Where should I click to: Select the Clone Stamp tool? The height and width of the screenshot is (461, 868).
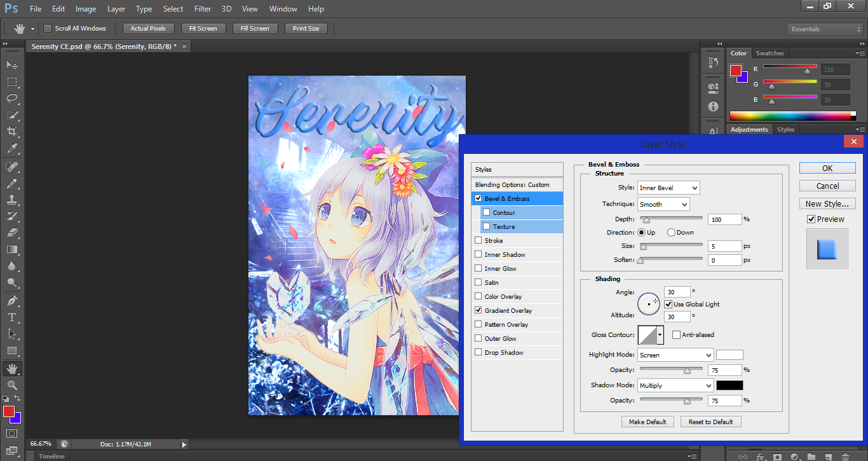12,200
